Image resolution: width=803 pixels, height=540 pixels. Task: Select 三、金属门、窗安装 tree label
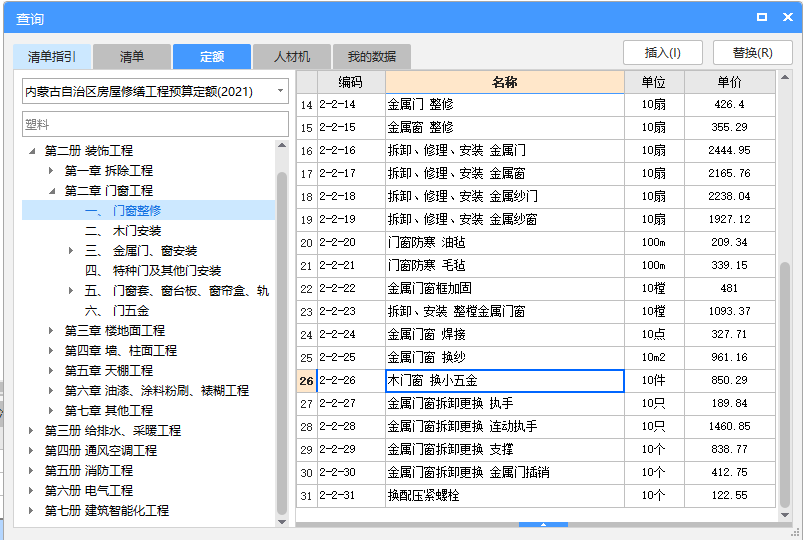point(141,251)
